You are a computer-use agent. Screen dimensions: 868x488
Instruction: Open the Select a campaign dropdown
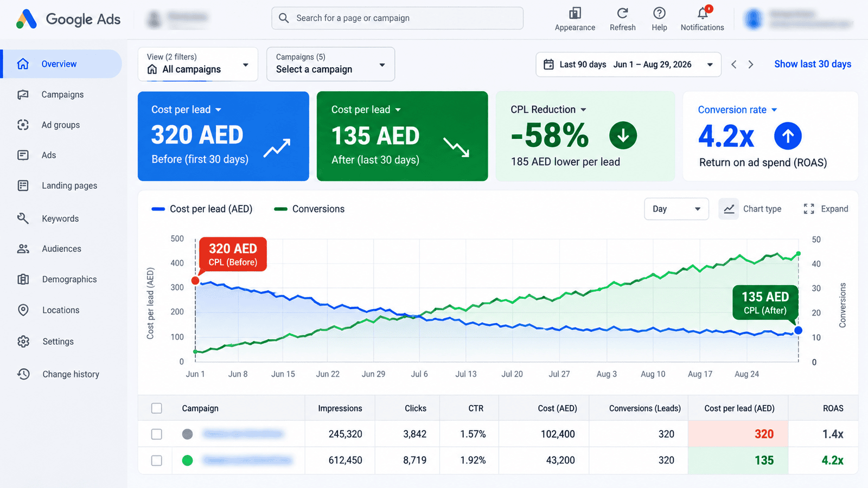click(330, 64)
